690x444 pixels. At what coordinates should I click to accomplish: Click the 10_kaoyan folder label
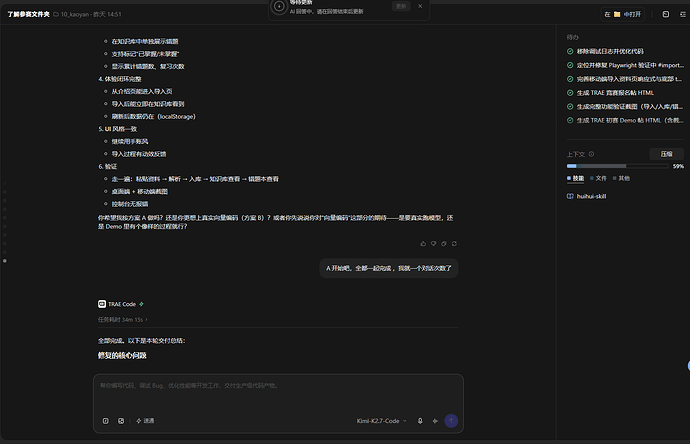point(70,15)
